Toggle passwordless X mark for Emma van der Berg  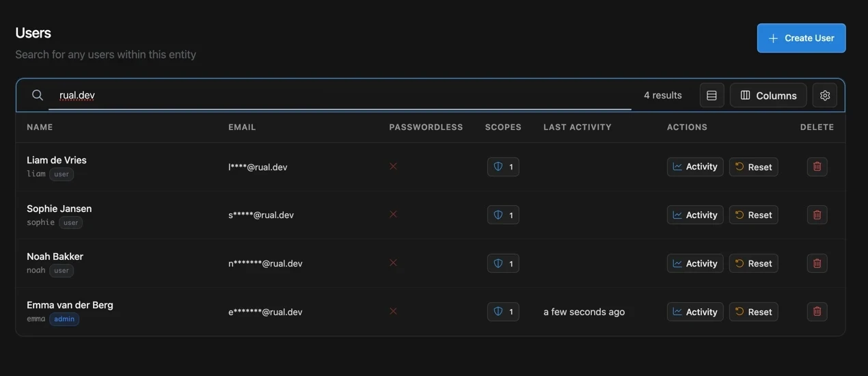pyautogui.click(x=393, y=311)
